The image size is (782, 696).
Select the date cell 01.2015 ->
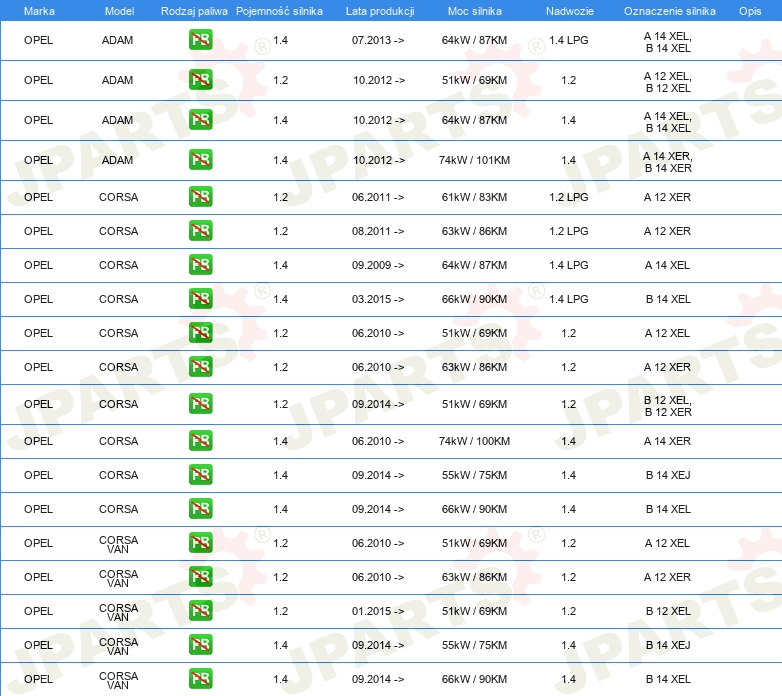point(378,611)
